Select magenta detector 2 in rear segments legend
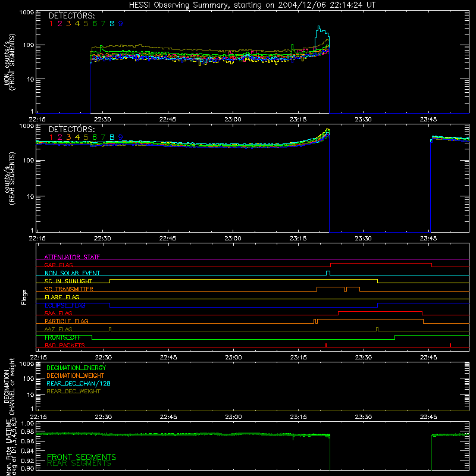The height and width of the screenshot is (476, 476). tap(60, 137)
